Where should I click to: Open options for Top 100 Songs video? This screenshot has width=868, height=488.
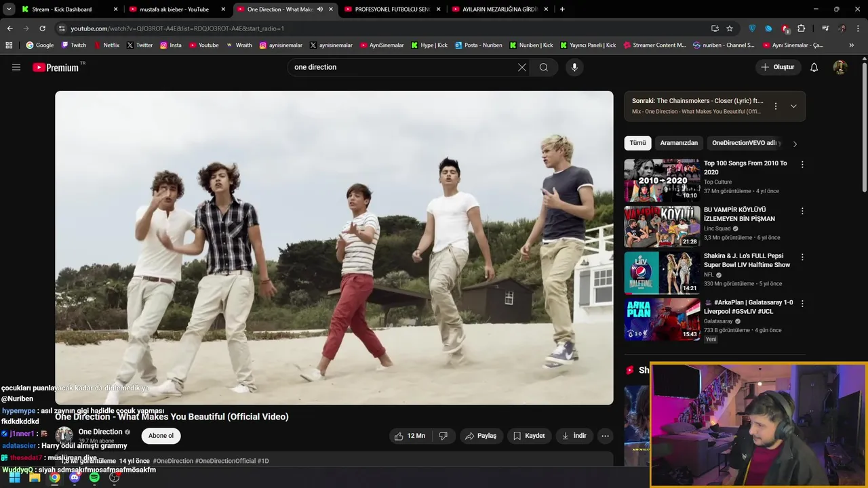pos(802,165)
